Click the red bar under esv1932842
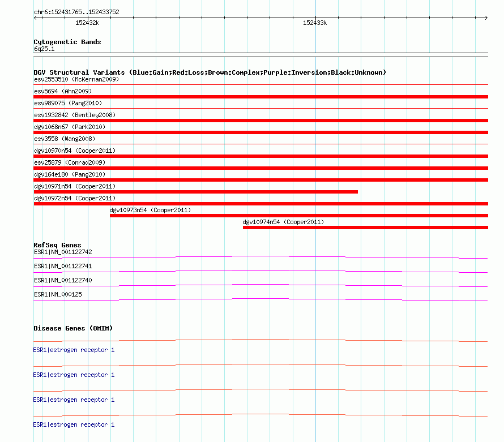 [x=260, y=121]
